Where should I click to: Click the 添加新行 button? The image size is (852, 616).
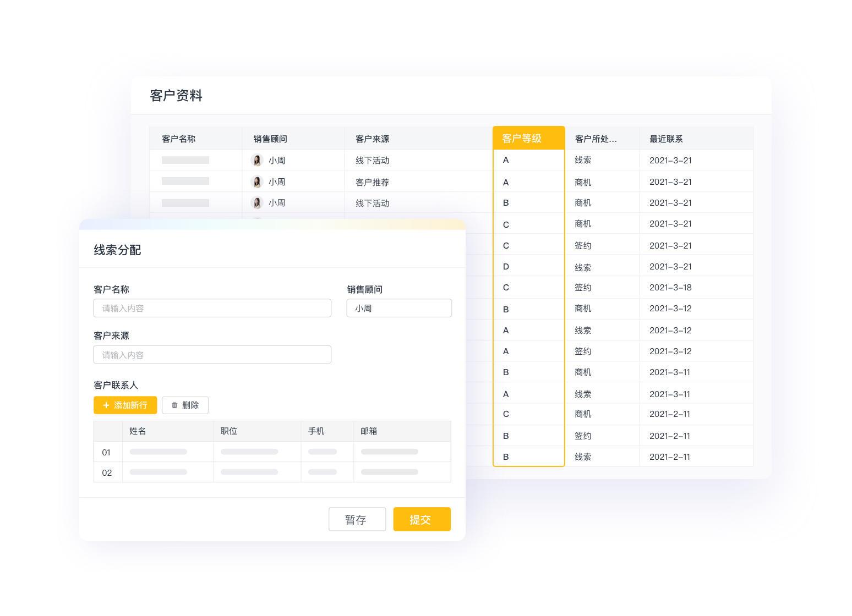(x=125, y=405)
